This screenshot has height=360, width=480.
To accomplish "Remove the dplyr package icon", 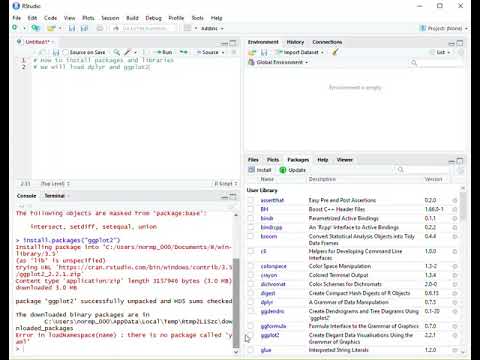I will coord(455,302).
